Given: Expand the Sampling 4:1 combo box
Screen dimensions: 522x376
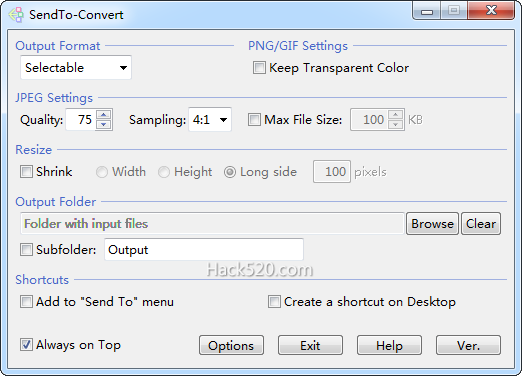Looking at the screenshot, I should tap(210, 120).
